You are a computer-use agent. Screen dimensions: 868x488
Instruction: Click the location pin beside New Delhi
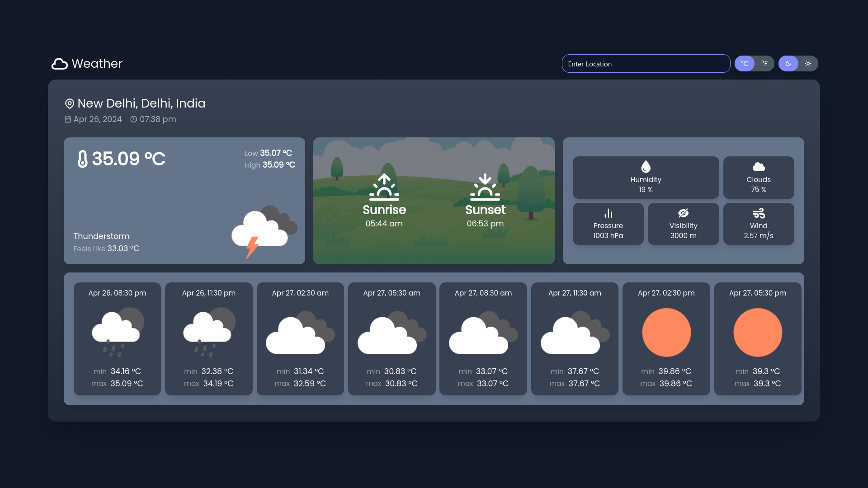coord(69,103)
